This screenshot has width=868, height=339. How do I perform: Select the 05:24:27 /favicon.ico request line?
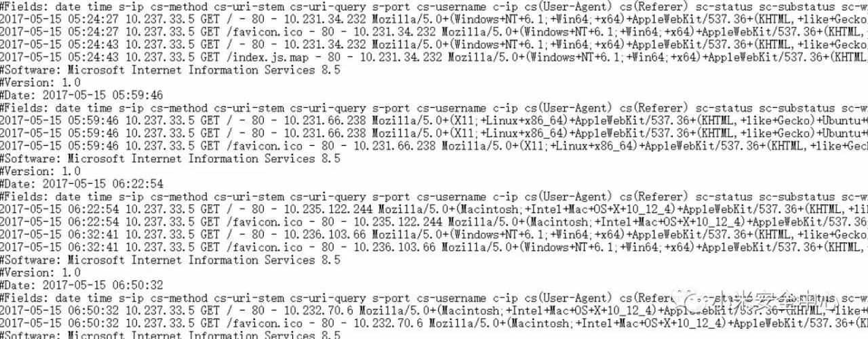click(x=434, y=32)
